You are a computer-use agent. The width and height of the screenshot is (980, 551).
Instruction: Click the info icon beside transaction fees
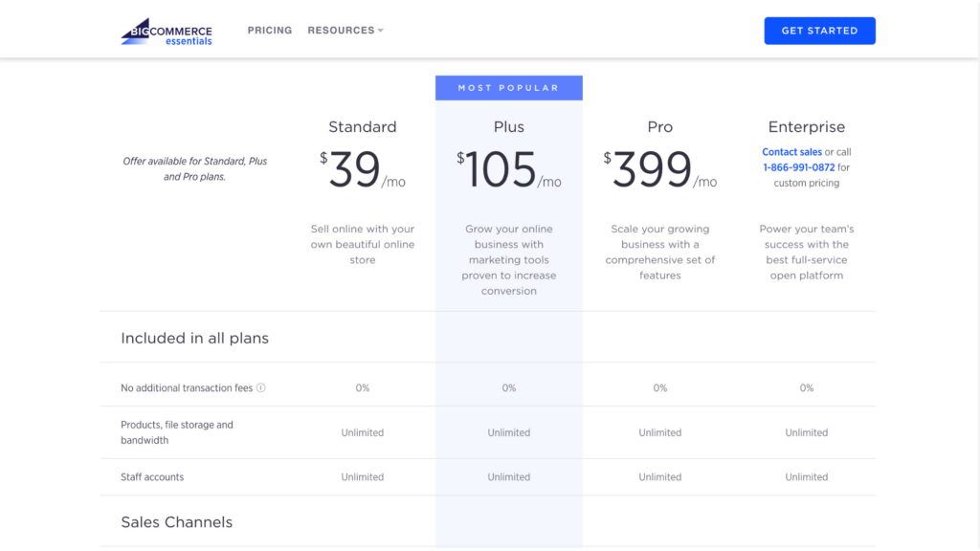click(x=260, y=388)
